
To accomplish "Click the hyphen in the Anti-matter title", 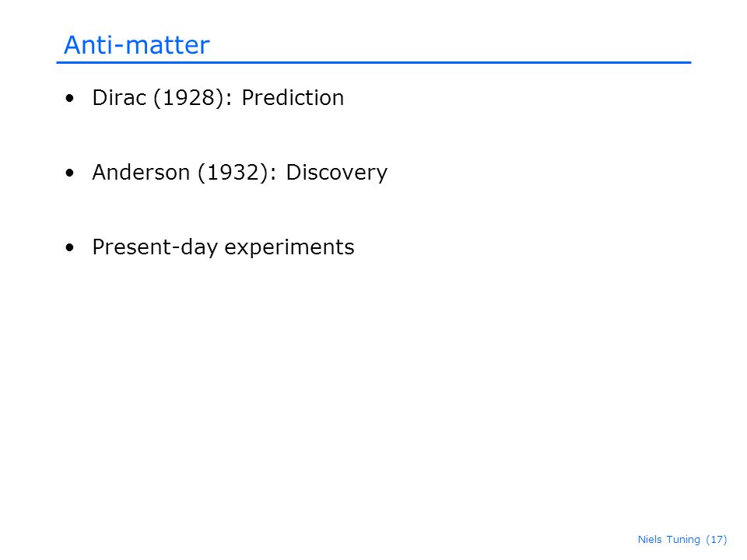I will coord(119,47).
